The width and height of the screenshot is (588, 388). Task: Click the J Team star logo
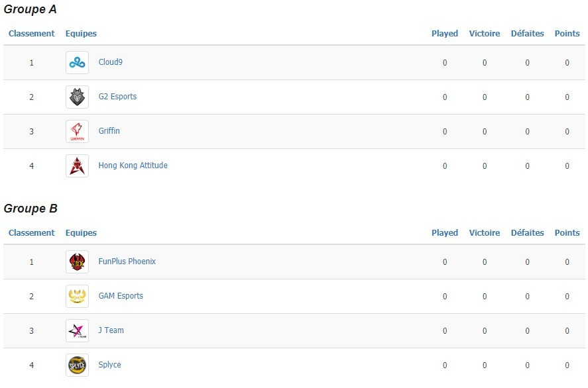pos(78,330)
